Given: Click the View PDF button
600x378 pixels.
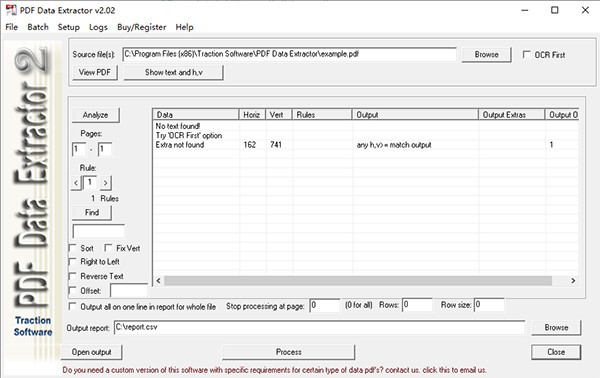Looking at the screenshot, I should [95, 72].
